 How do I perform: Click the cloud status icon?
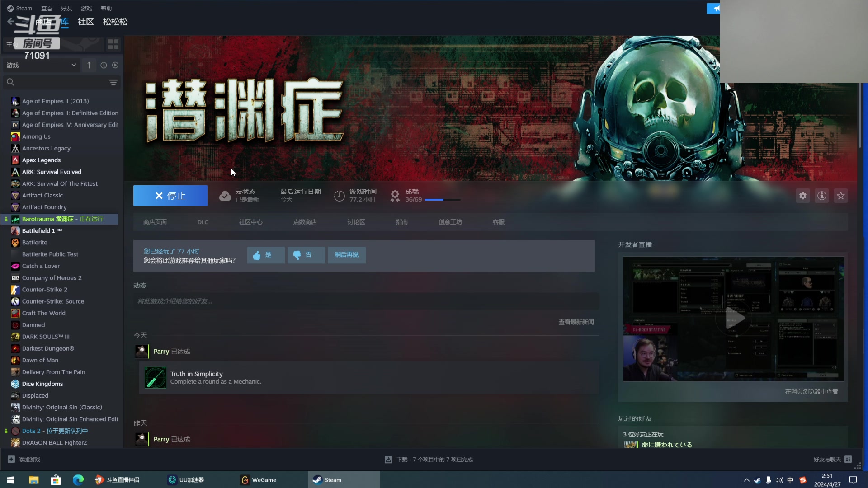[x=225, y=196]
